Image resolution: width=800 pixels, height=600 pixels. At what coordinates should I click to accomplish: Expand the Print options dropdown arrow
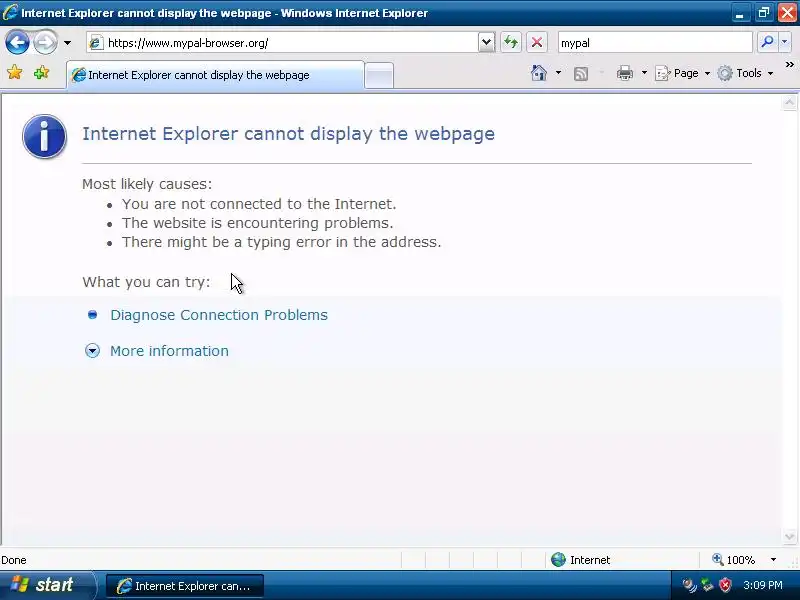pos(644,73)
